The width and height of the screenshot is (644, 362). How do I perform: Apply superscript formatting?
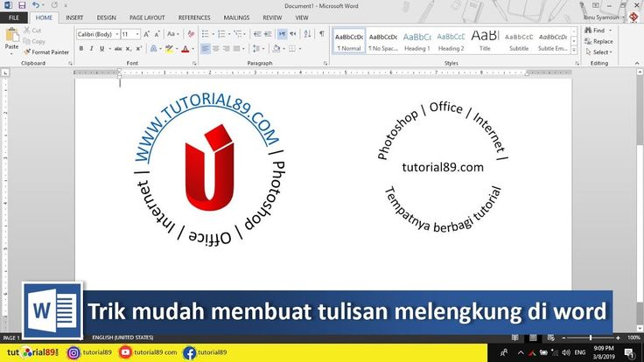click(139, 49)
